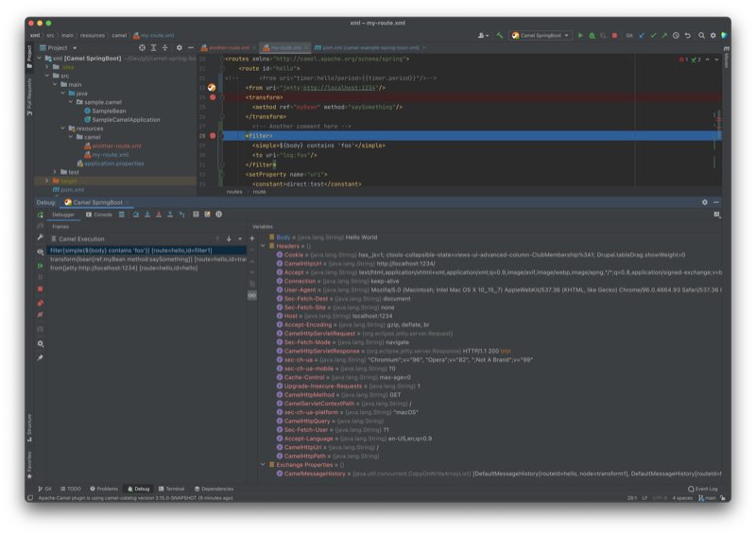Click the main Git branch widget
The image size is (756, 535).
[x=707, y=498]
